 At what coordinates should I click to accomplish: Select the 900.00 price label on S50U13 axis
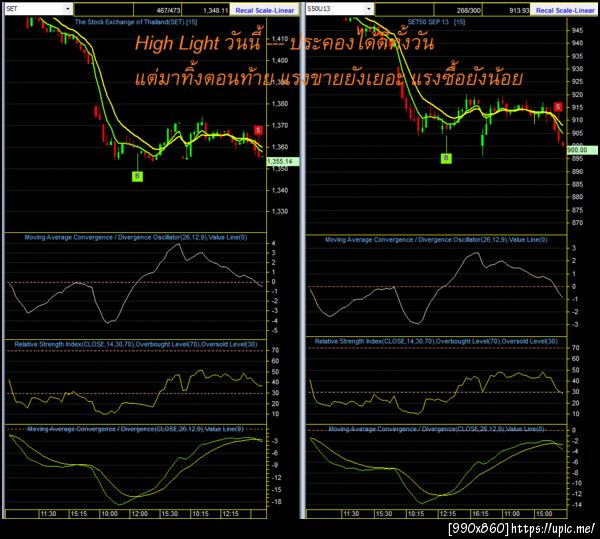pos(582,150)
